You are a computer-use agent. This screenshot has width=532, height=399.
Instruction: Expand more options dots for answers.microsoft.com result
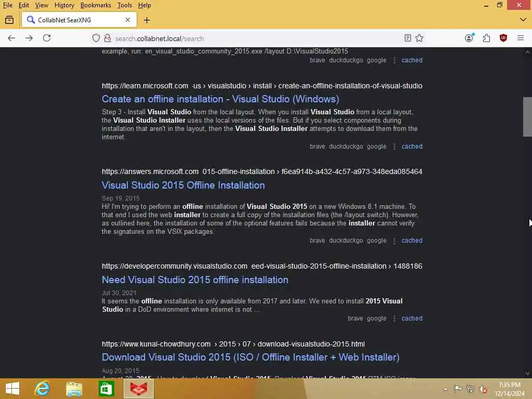coord(394,241)
